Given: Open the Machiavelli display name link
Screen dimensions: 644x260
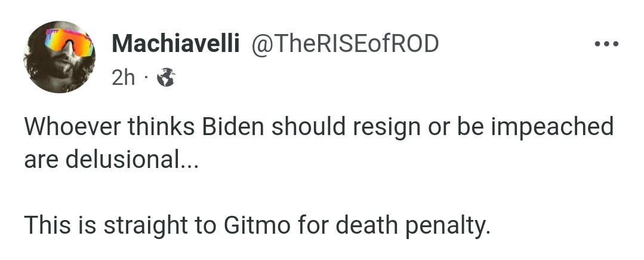Looking at the screenshot, I should coord(176,44).
